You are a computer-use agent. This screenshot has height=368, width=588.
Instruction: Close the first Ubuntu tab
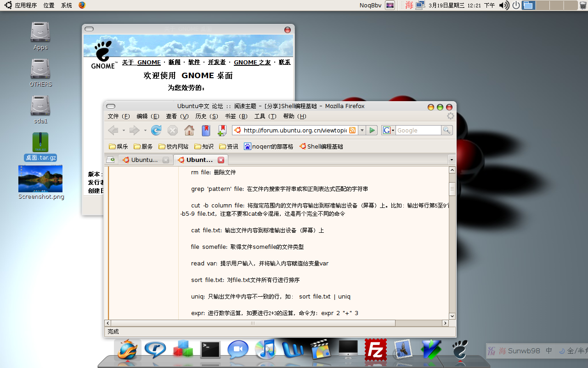[x=166, y=160]
